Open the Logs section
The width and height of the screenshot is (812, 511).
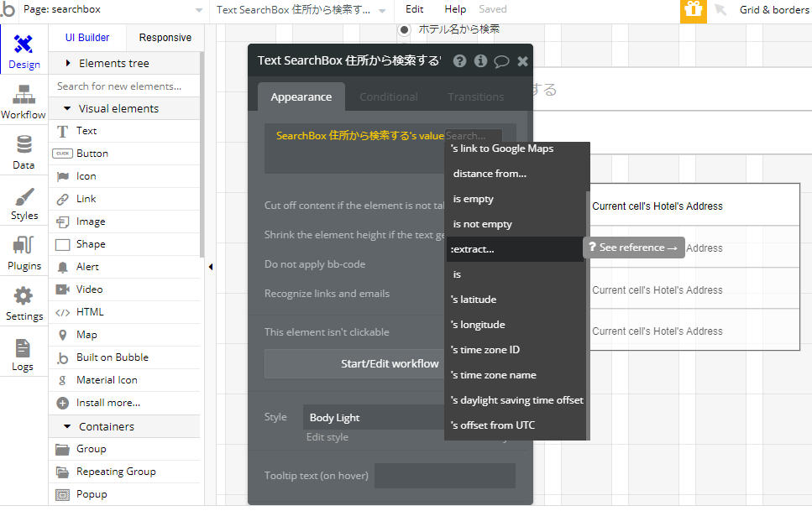pyautogui.click(x=24, y=353)
